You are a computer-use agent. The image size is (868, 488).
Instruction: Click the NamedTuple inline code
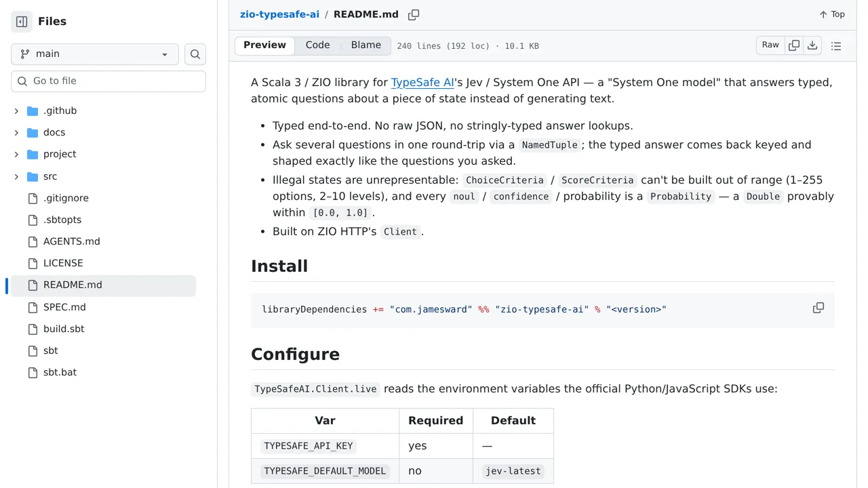tap(550, 145)
